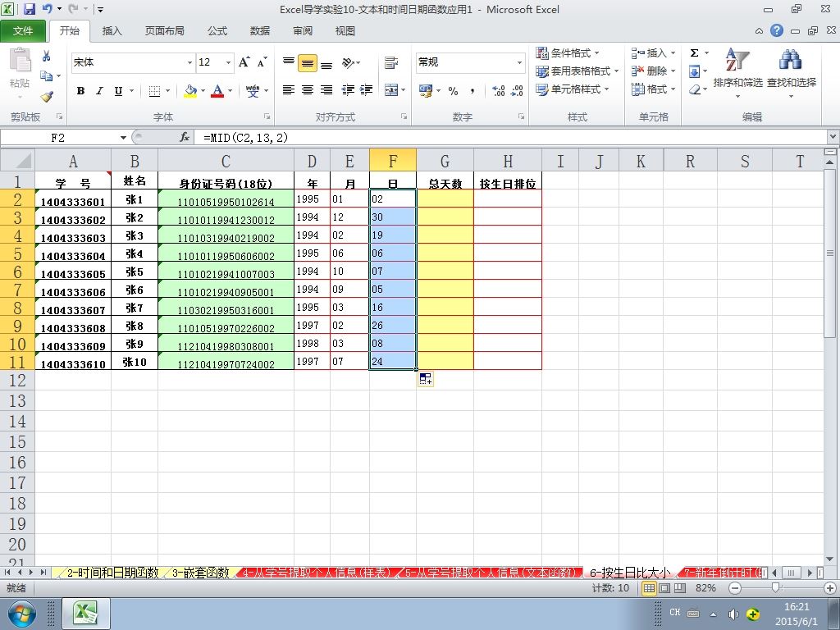Select the Format Painter brush
The height and width of the screenshot is (630, 840).
pyautogui.click(x=47, y=97)
